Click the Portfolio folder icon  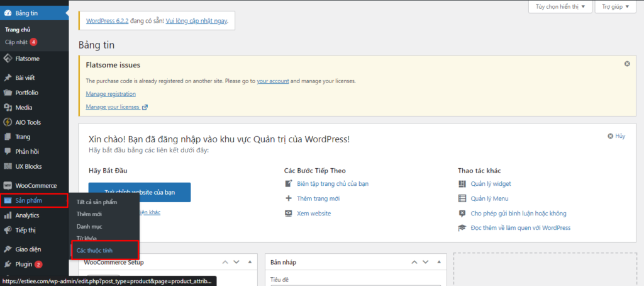pyautogui.click(x=8, y=93)
